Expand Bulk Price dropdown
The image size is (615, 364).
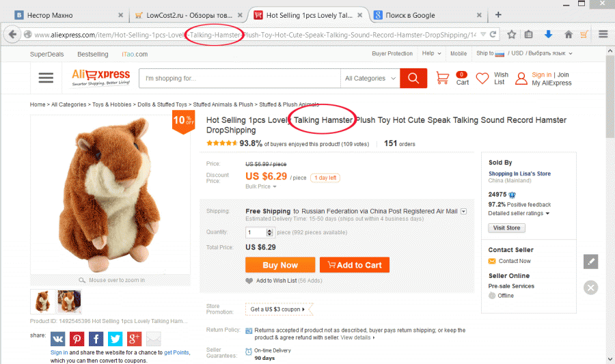tap(261, 186)
